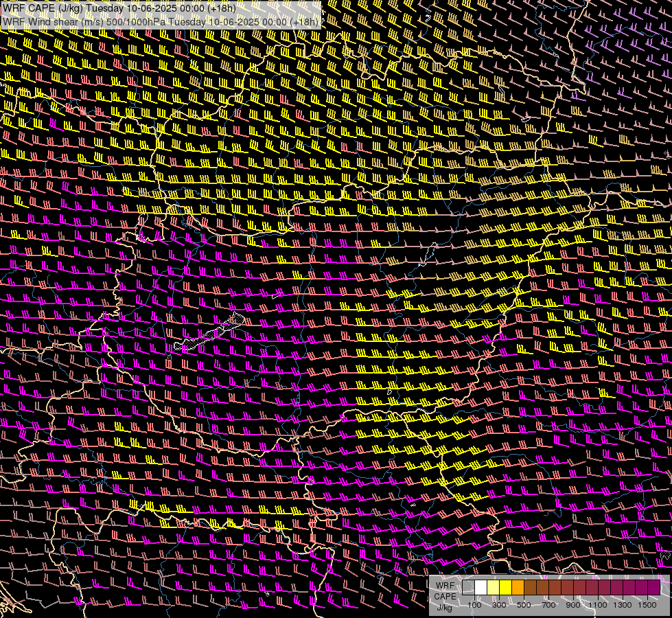Click the legend J/kg unit label
The image size is (672, 618).
445,608
